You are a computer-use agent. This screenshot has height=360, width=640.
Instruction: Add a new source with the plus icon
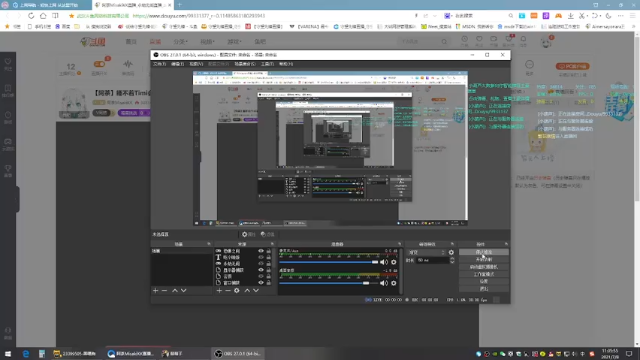click(219, 291)
